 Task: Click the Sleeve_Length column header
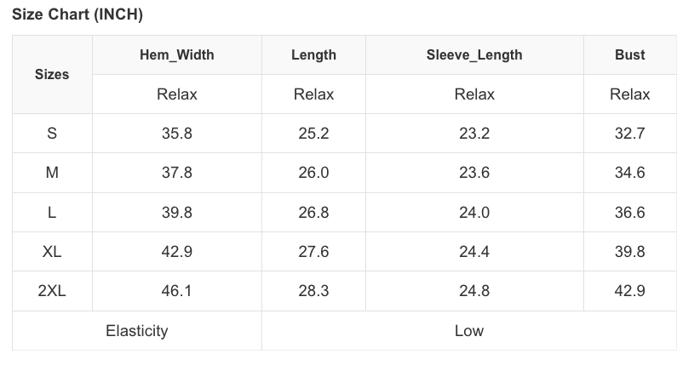474,55
